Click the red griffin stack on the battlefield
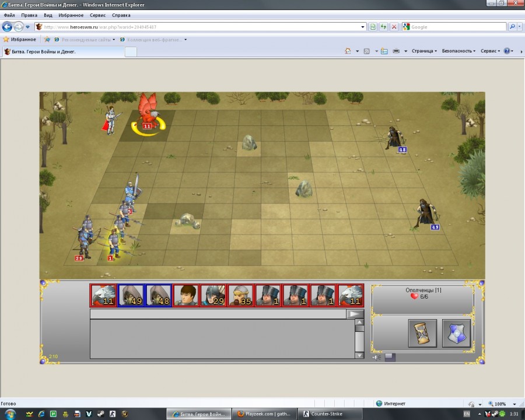This screenshot has width=525, height=420. [x=148, y=112]
